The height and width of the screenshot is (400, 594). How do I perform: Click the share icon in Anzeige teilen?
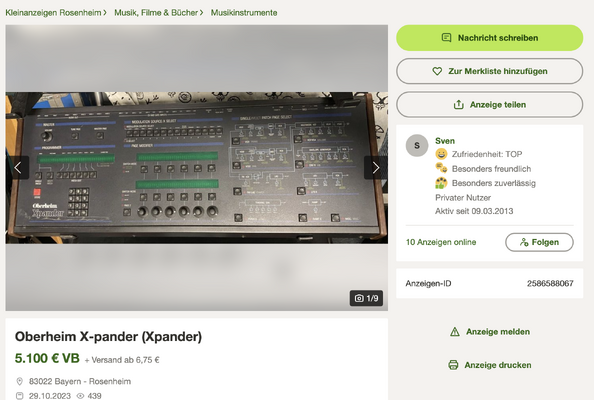tap(459, 104)
